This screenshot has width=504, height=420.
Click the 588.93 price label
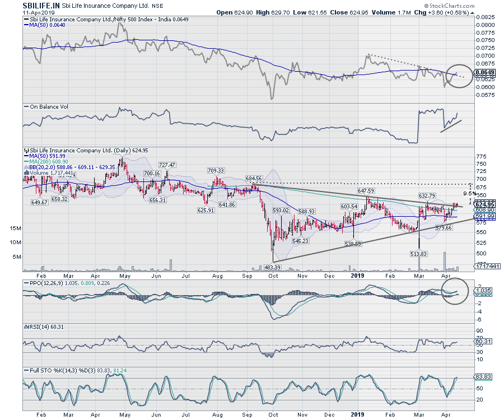(306, 212)
